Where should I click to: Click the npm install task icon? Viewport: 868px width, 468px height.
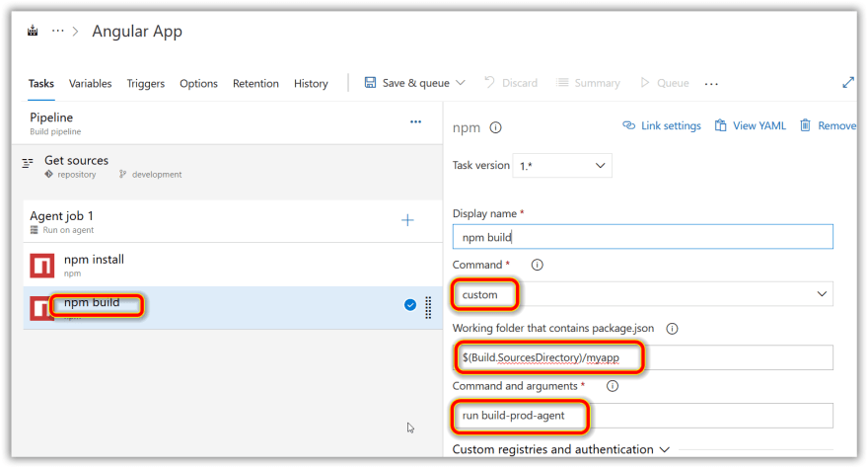coord(42,266)
